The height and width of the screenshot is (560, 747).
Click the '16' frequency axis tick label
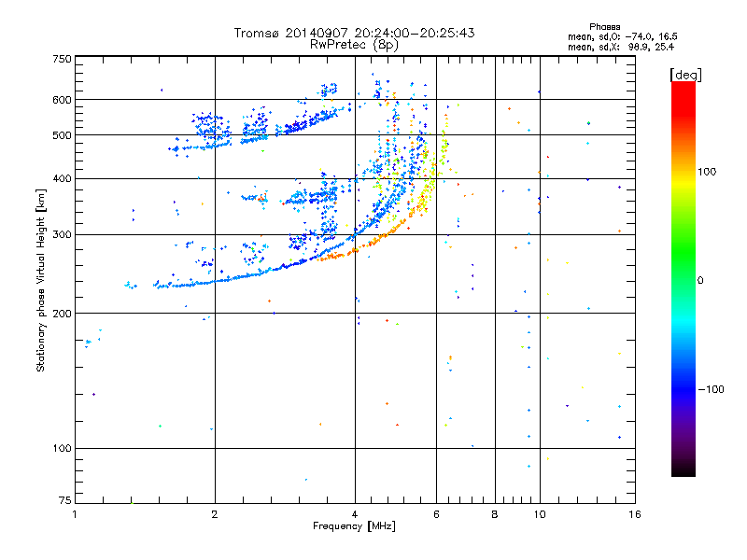(635, 514)
